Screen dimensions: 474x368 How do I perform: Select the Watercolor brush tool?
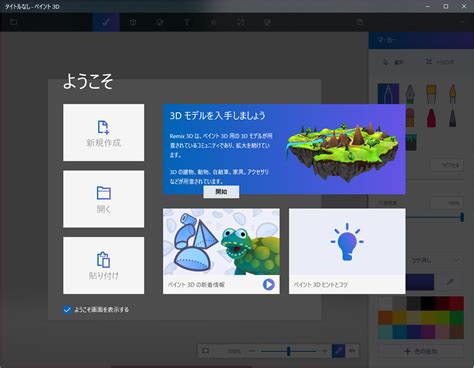pos(452,94)
